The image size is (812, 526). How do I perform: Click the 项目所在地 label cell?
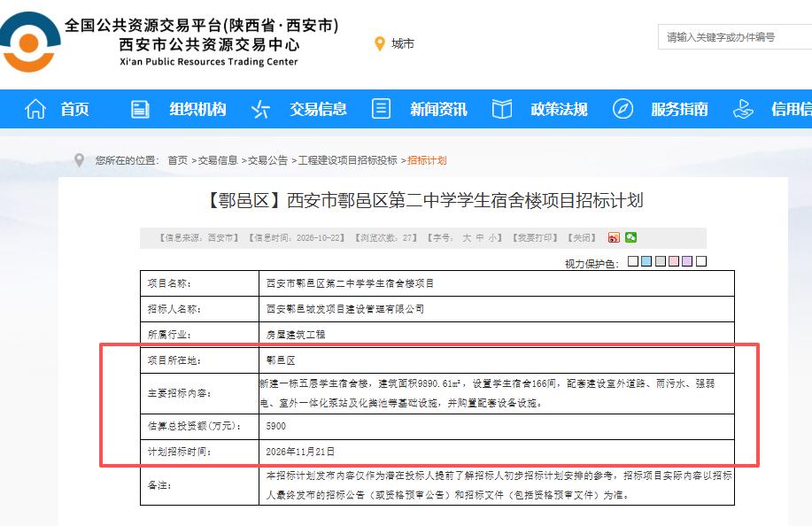199,360
